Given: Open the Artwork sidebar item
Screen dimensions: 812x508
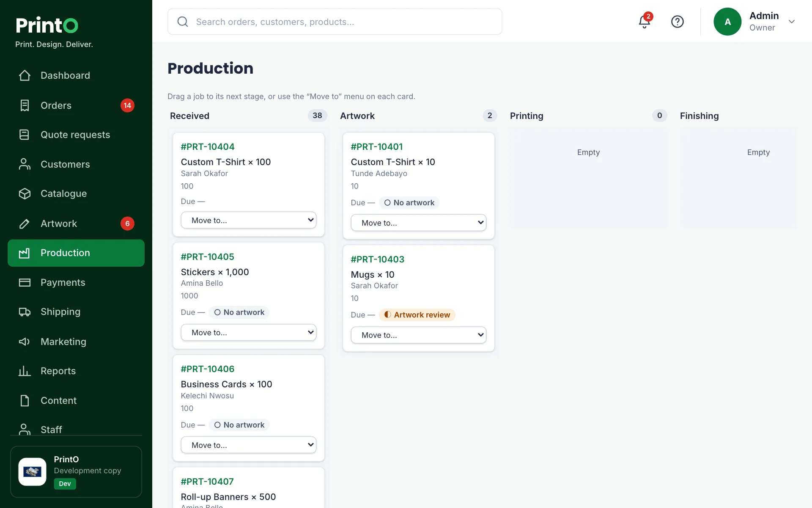Looking at the screenshot, I should (x=76, y=224).
